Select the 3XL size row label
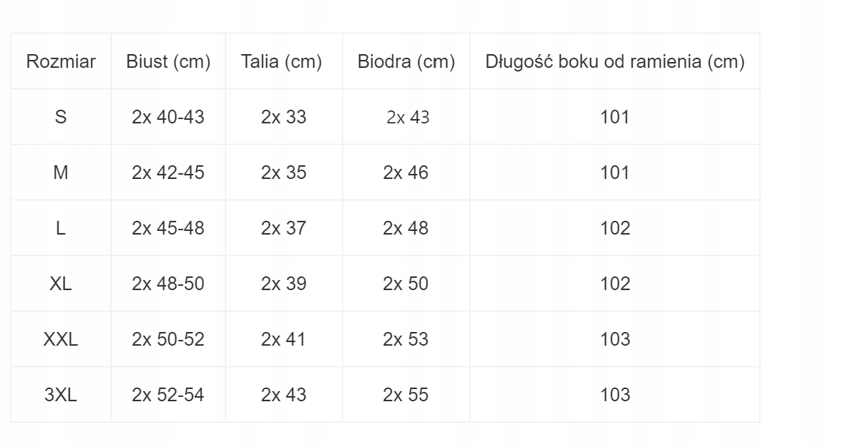Screen dimensions: 868x446 (61, 395)
